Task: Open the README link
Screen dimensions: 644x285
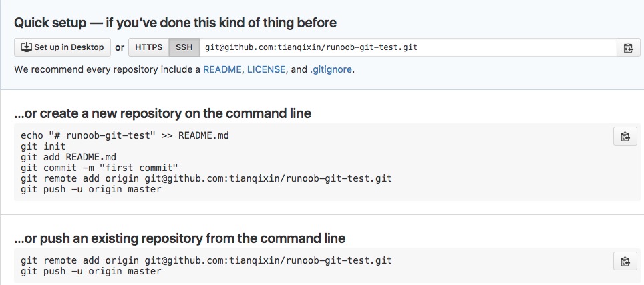Action: click(x=222, y=69)
